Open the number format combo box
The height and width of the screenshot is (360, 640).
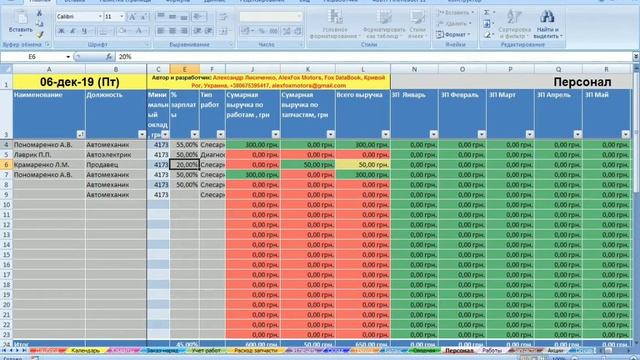point(271,17)
